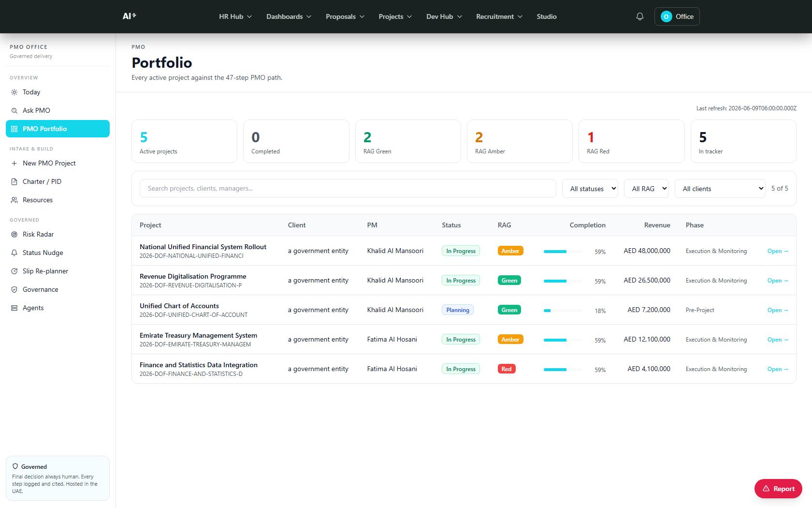The width and height of the screenshot is (812, 508).
Task: Click Emirate Treasury Management System project name
Action: (198, 335)
